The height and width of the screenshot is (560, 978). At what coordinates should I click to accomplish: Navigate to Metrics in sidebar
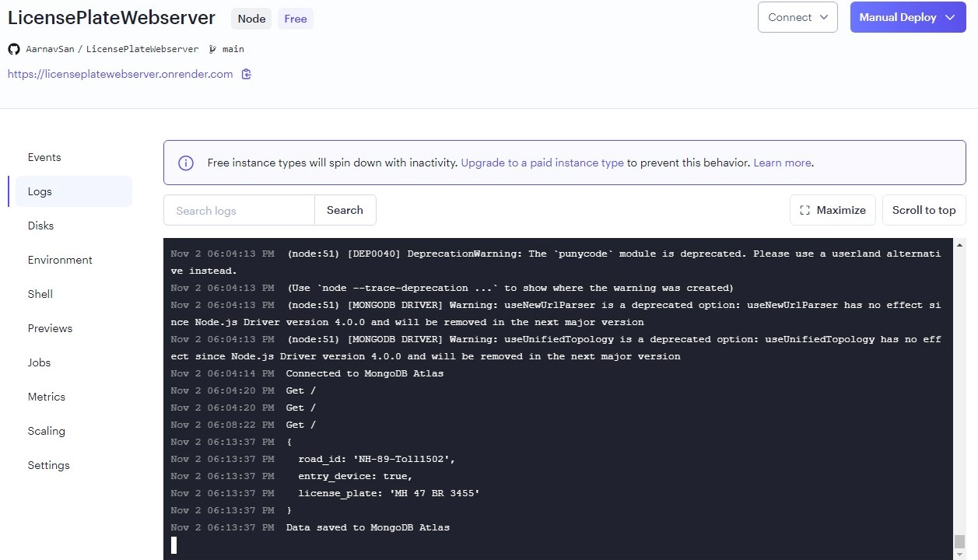tap(47, 397)
